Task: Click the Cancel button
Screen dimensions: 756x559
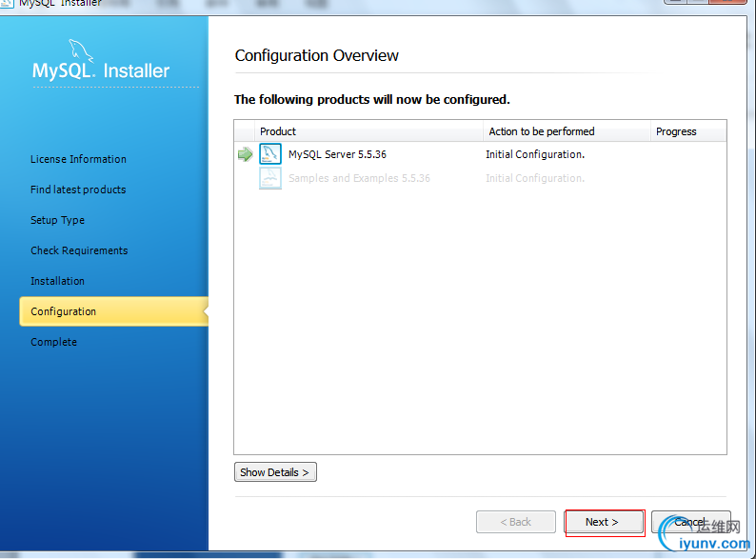Action: [x=691, y=522]
